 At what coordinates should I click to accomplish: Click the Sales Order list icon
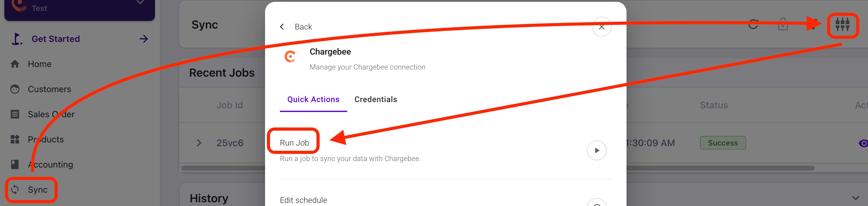coord(15,114)
